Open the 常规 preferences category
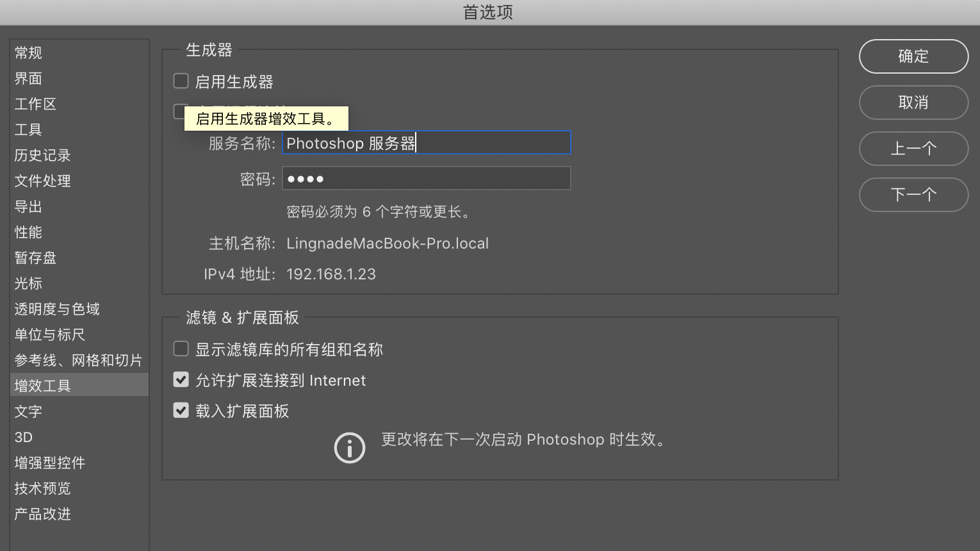This screenshot has width=980, height=551. (x=29, y=53)
